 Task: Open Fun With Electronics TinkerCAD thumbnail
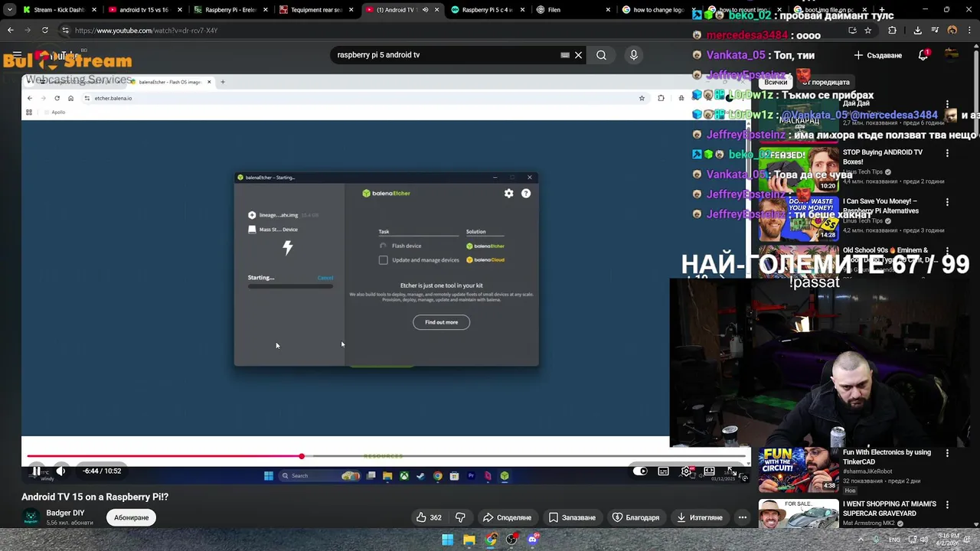point(799,469)
